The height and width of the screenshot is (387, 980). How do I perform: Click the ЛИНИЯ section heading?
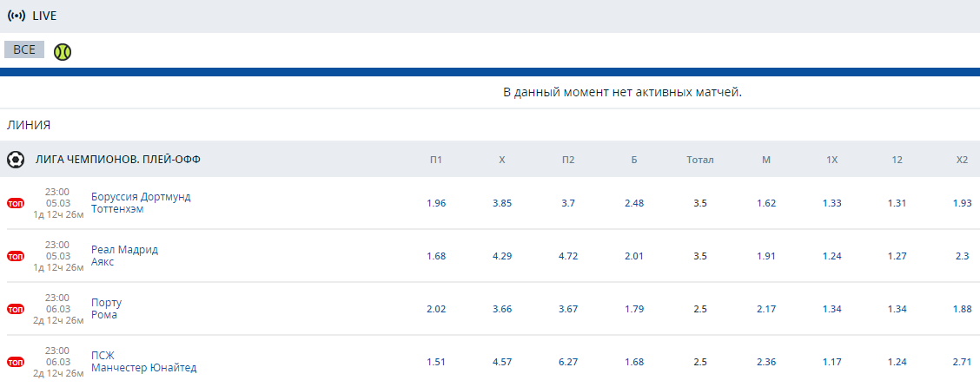[29, 126]
